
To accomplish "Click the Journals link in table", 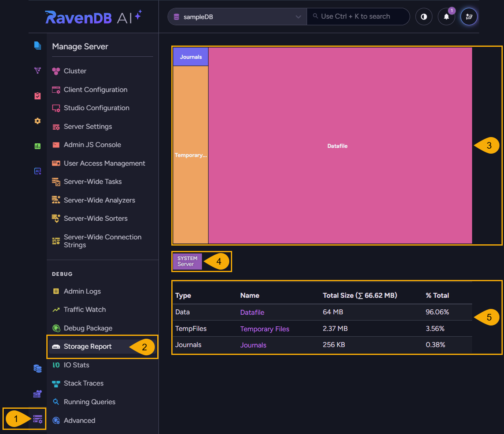I will pyautogui.click(x=253, y=345).
